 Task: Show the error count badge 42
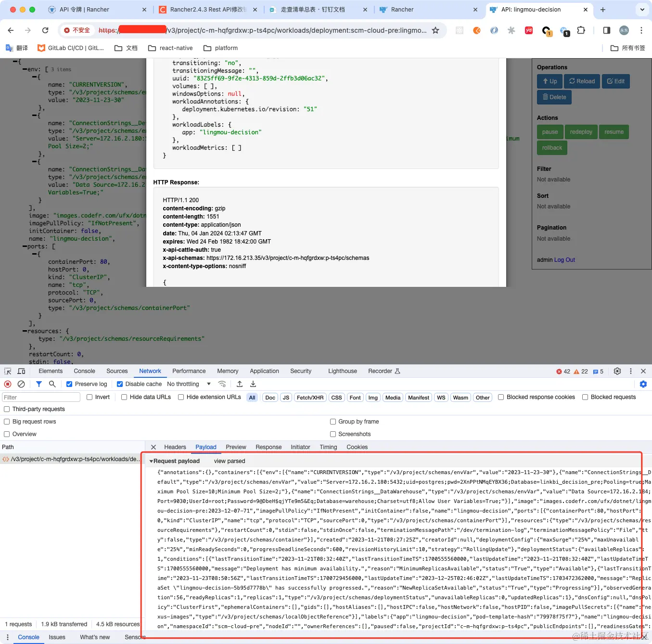coord(563,372)
